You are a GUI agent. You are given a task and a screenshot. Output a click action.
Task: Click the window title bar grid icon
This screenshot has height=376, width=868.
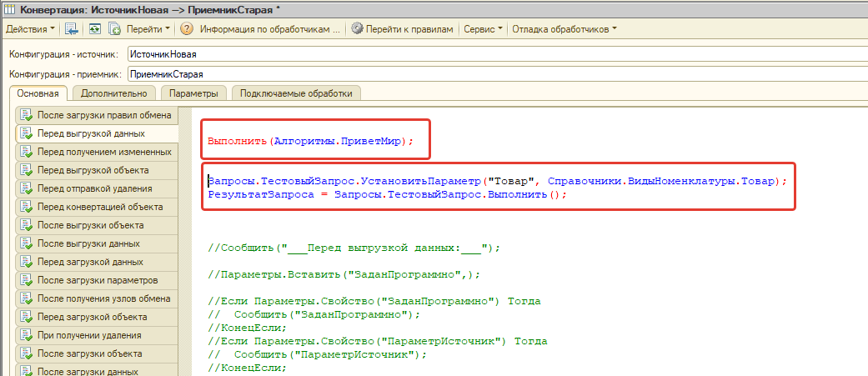pyautogui.click(x=10, y=9)
